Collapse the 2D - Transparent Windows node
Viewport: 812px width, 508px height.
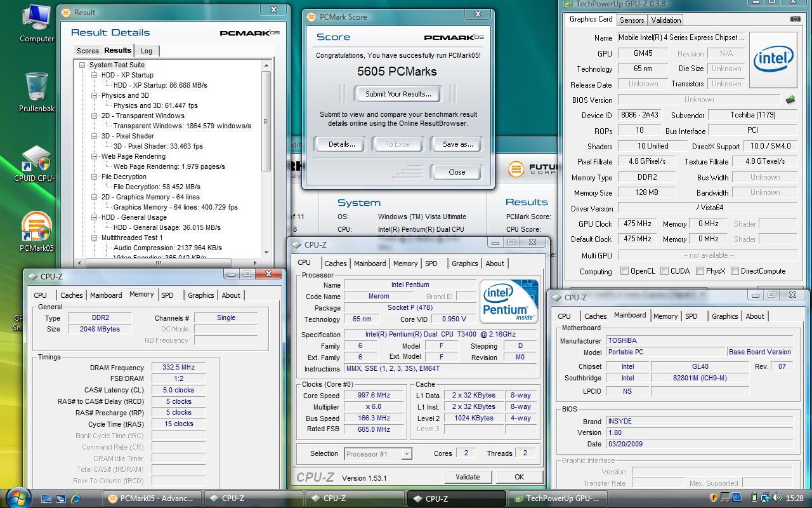[x=94, y=116]
